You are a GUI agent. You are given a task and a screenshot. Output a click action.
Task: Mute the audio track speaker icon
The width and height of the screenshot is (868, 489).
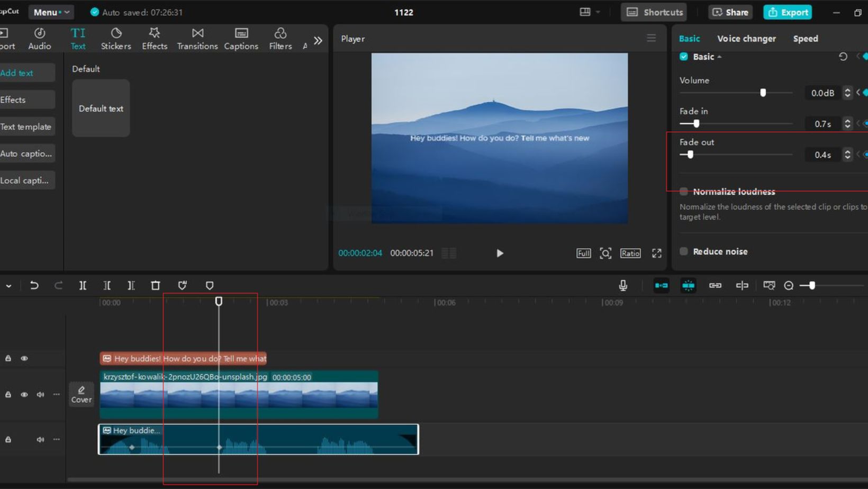40,439
